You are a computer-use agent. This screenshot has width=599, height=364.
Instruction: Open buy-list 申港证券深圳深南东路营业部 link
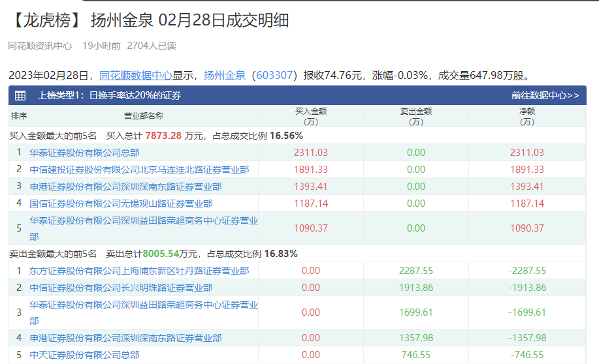click(x=125, y=187)
